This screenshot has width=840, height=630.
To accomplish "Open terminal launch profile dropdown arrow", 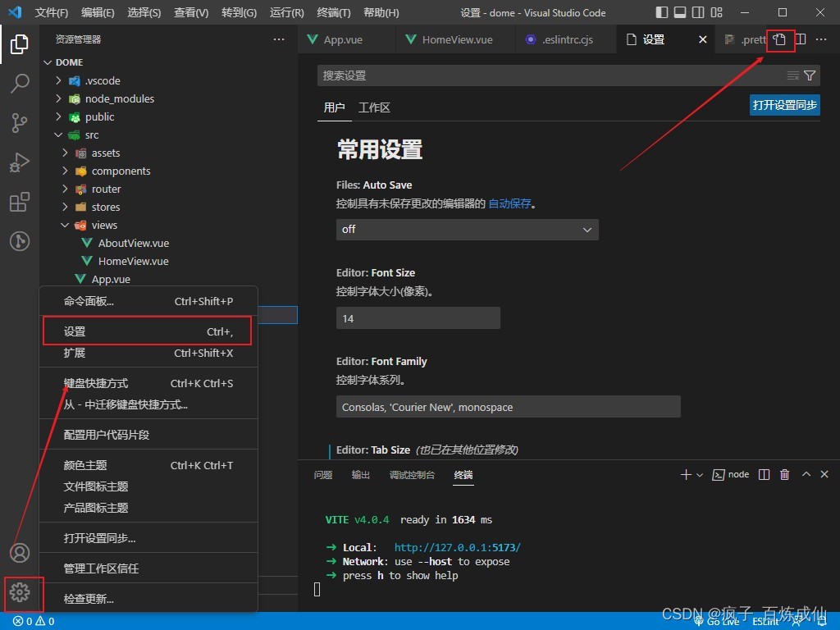I will click(x=699, y=475).
